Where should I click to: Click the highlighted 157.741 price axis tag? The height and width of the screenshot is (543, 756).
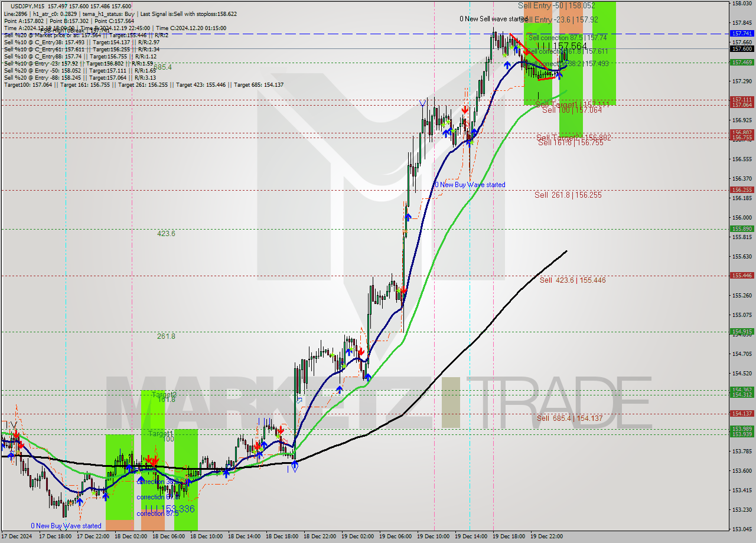(x=742, y=34)
